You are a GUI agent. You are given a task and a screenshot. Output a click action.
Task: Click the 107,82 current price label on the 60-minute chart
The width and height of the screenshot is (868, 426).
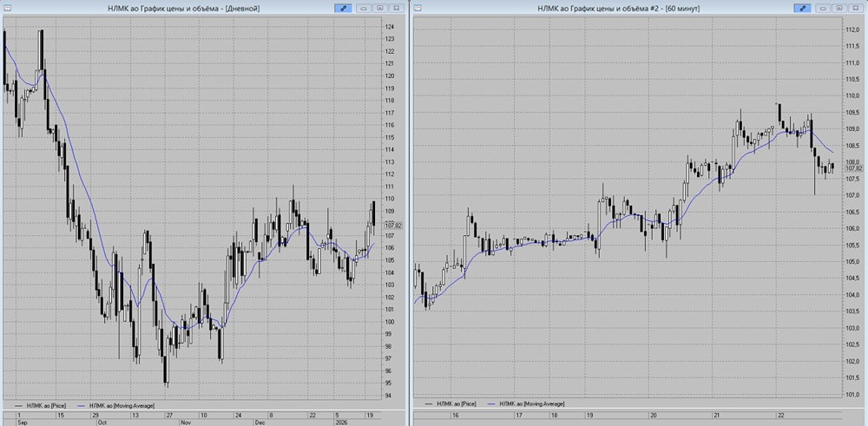pyautogui.click(x=855, y=168)
